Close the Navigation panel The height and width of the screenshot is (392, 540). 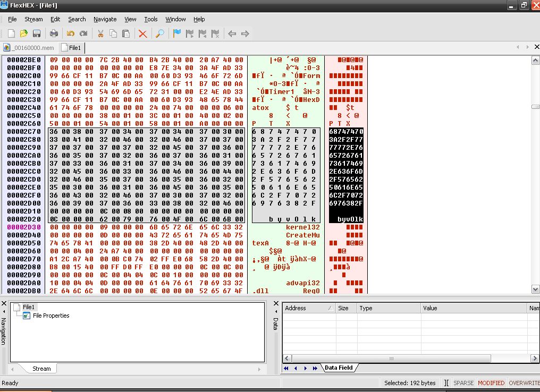[4, 303]
